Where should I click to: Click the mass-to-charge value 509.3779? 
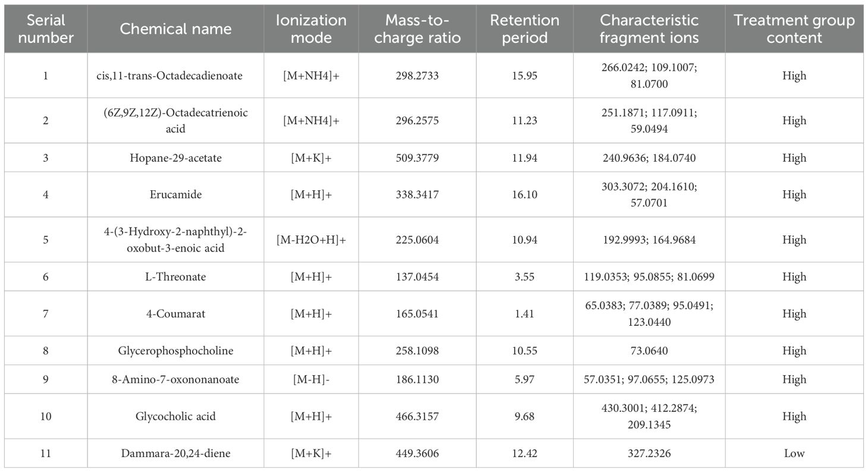417,158
